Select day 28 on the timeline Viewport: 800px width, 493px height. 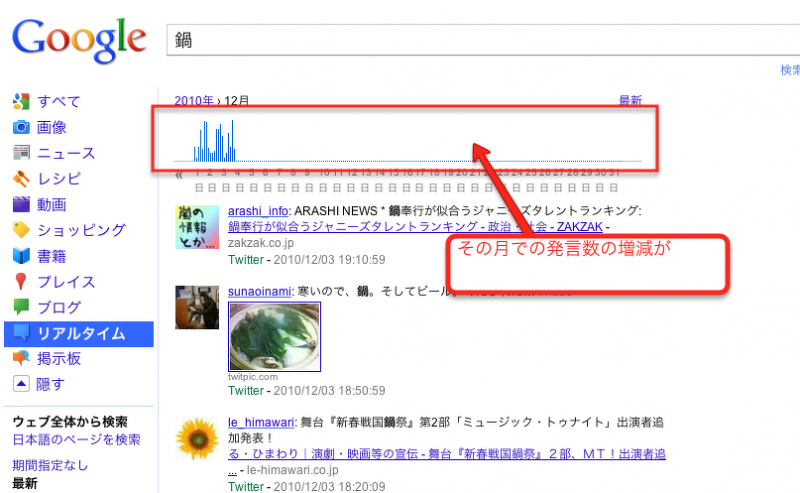573,181
